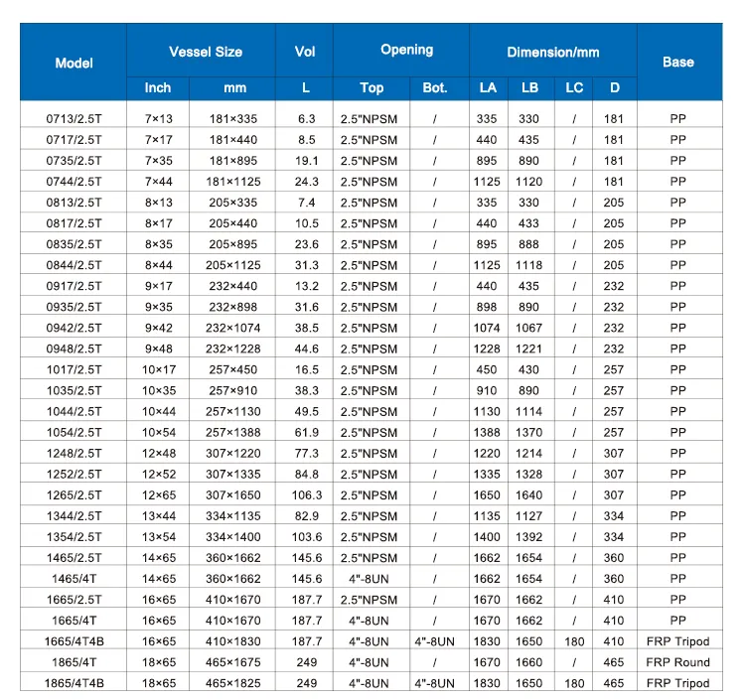Click the FRP Round base cell
The width and height of the screenshot is (745, 700).
(x=678, y=662)
